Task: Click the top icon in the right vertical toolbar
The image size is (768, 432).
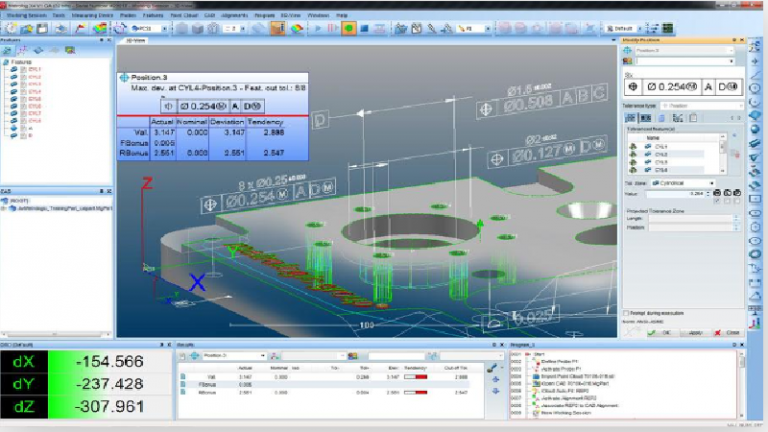Action: 755,47
